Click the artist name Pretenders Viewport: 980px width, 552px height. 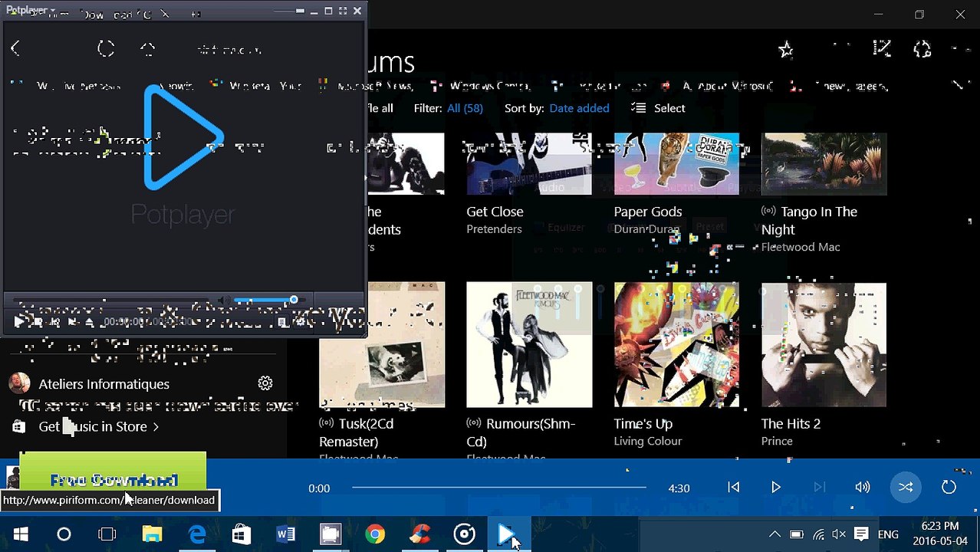(x=494, y=229)
